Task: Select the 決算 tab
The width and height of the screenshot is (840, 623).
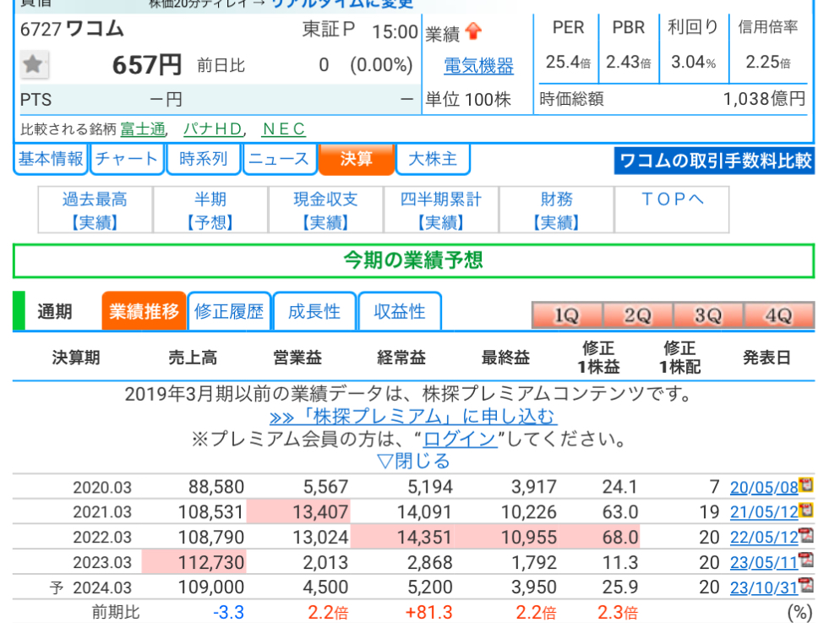Action: pos(357,159)
